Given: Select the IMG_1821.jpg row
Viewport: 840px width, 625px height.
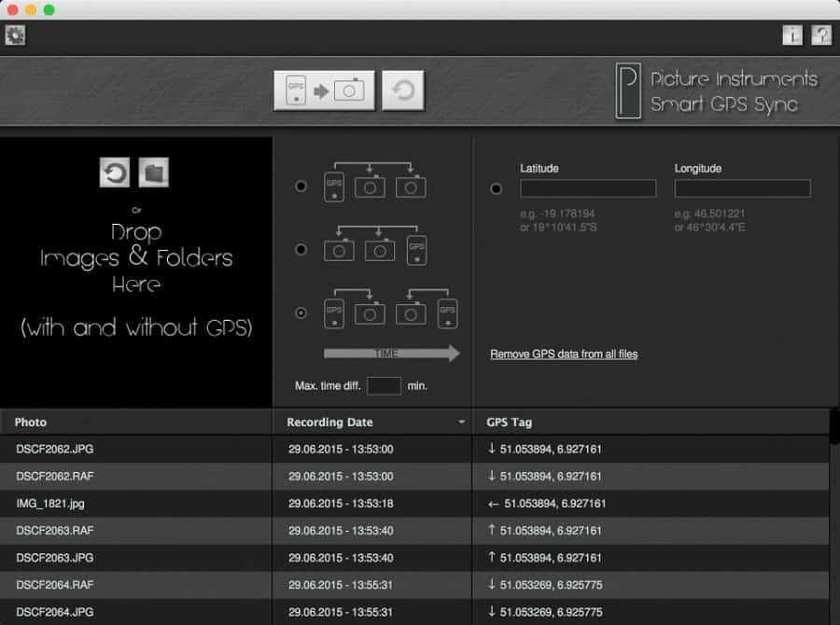Looking at the screenshot, I should (414, 504).
